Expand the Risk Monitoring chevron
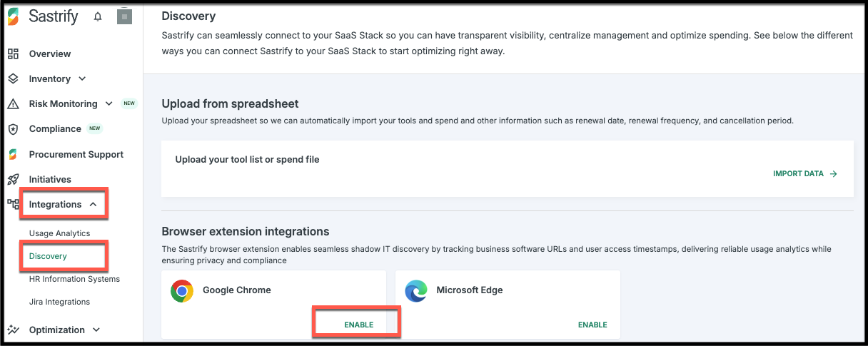The height and width of the screenshot is (346, 868). [x=109, y=103]
